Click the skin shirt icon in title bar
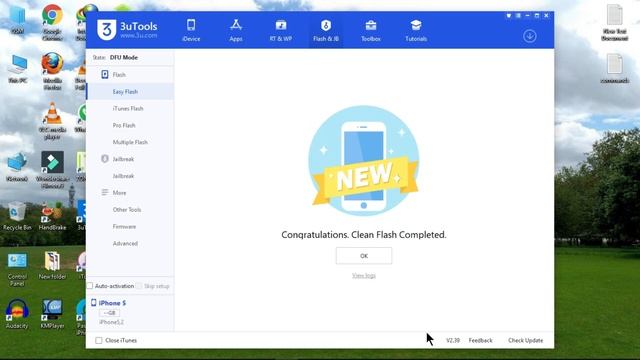Viewport: 640px width, 360px height. [509, 16]
